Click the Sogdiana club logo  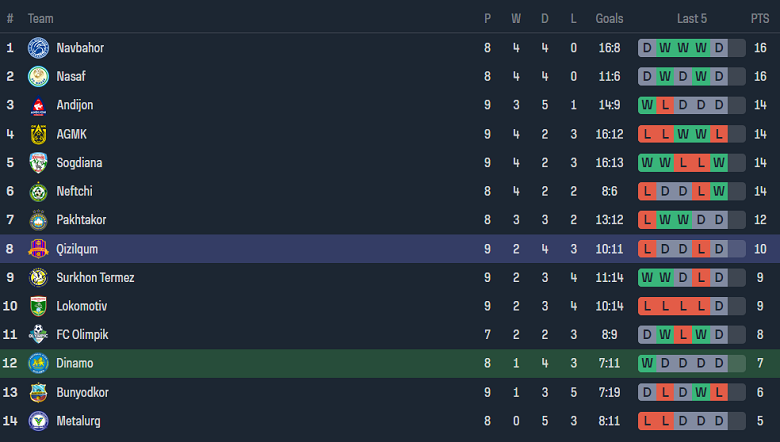(38, 163)
